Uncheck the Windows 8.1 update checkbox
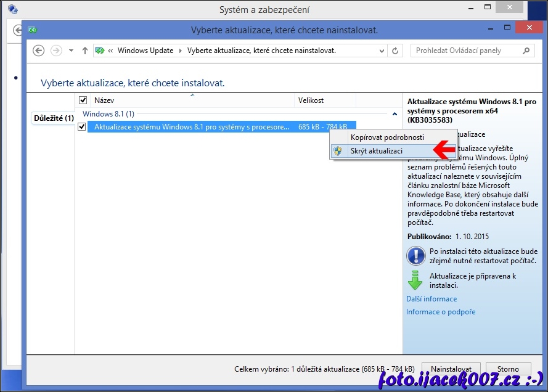Image resolution: width=548 pixels, height=392 pixels. [x=82, y=127]
